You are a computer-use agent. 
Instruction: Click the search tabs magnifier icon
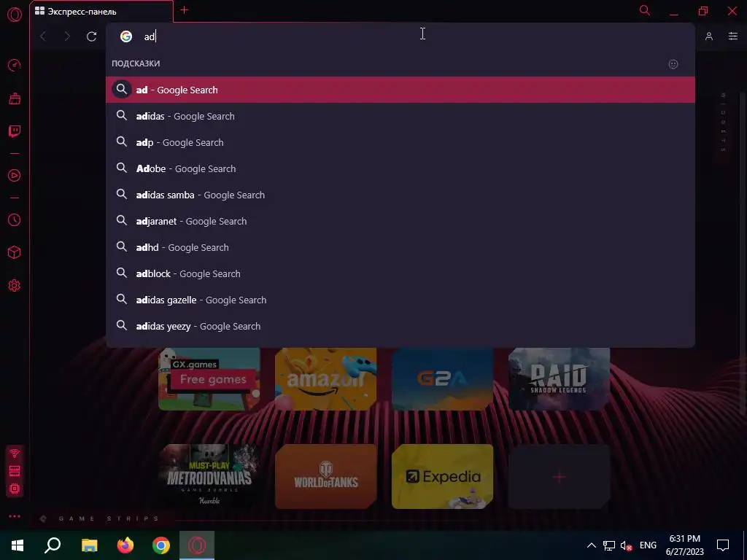click(645, 10)
